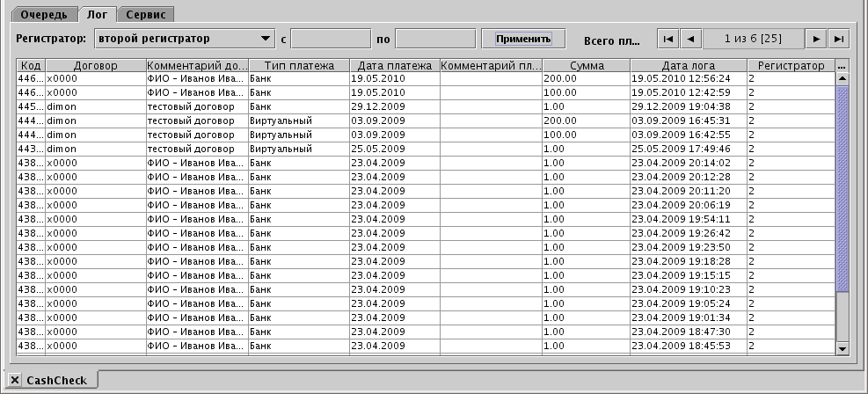This screenshot has height=394, width=868.
Task: Open column chooser button in table corner
Action: 842,66
